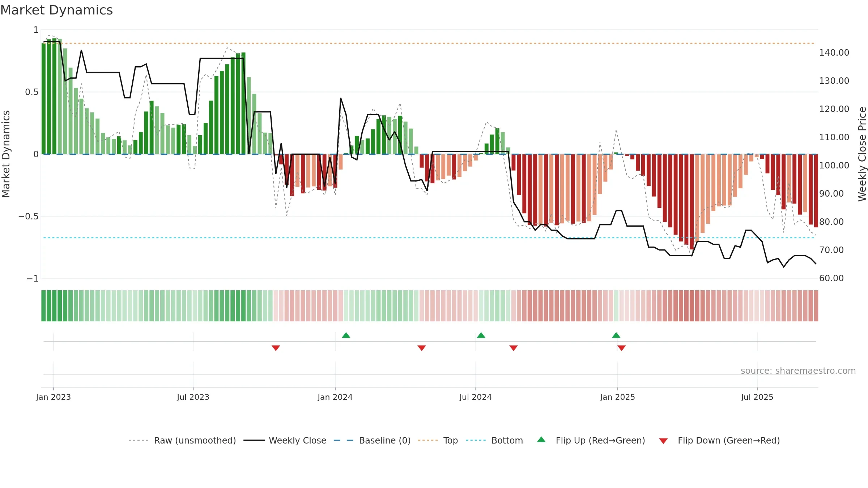
Task: Click the Jul 2024 x-axis label
Action: (476, 397)
